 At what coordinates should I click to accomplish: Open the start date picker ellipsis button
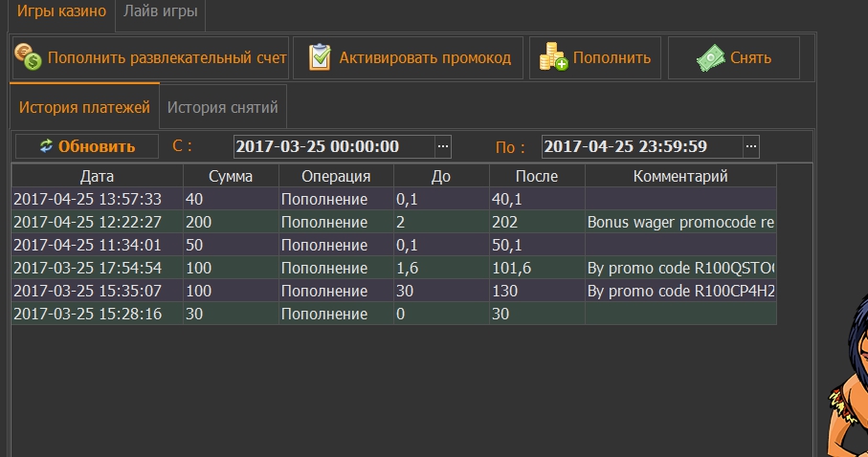click(442, 146)
